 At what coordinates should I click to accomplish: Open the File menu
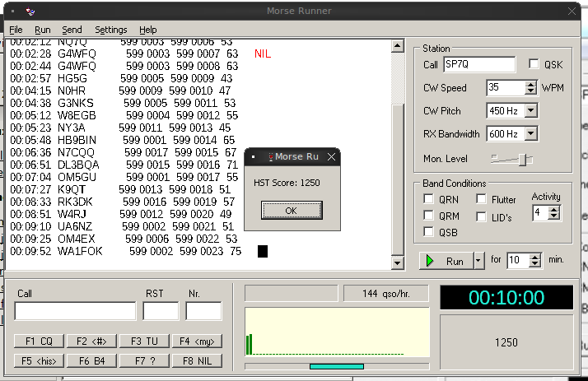coord(16,30)
